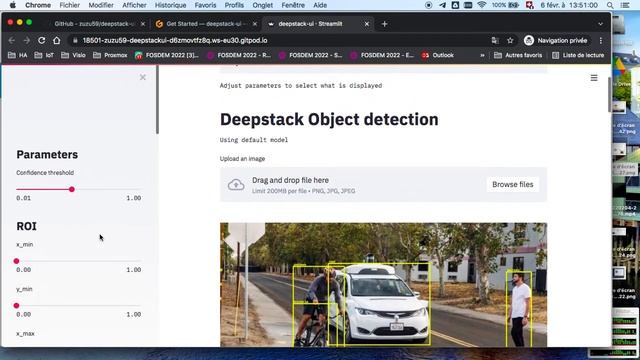Open the FOSDEM 2022 - E... bookmark
This screenshot has width=640, height=360.
pos(382,55)
